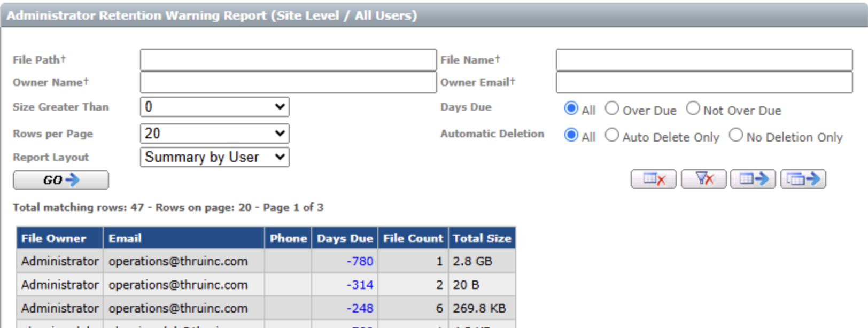The image size is (868, 328).
Task: Expand the Rows per Page dropdown
Action: pos(214,134)
